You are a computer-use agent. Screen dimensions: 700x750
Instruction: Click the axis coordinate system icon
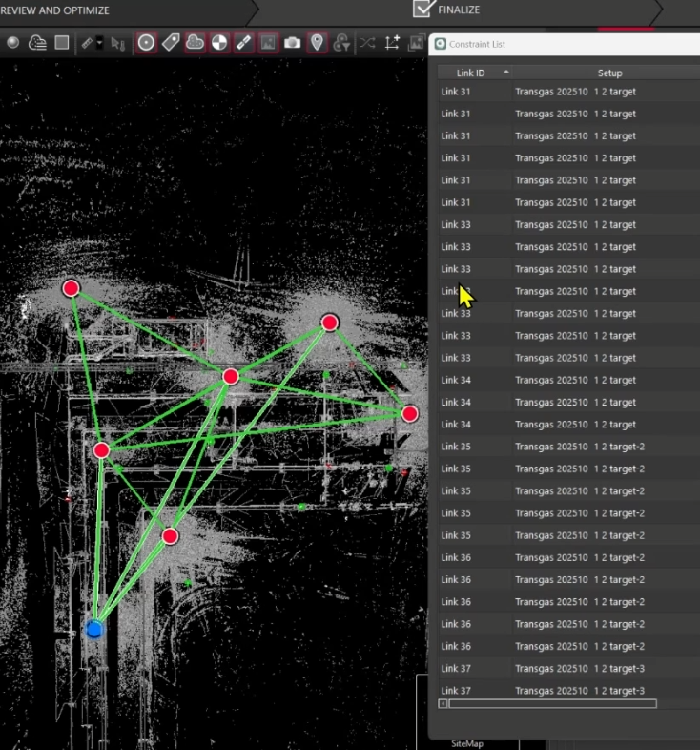click(x=392, y=43)
